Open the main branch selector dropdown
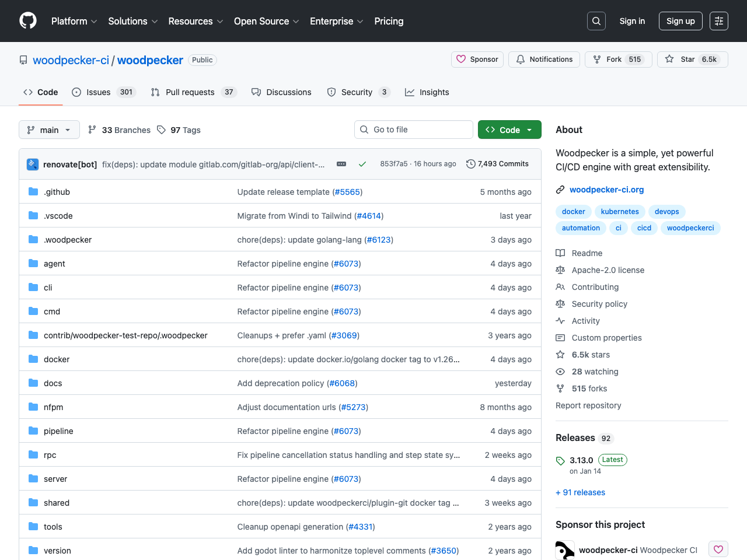This screenshot has height=560, width=747. coord(49,129)
